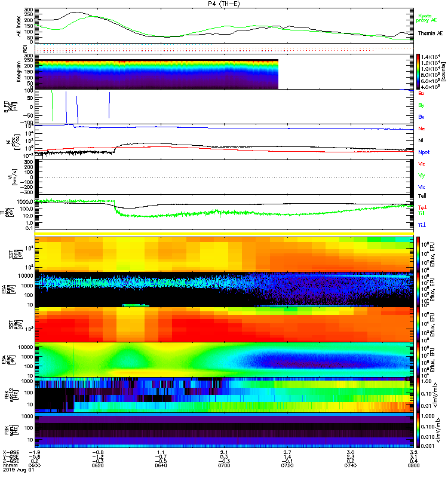Click the 1.4×10⁴ tick on the Keogram color bar
This screenshot has height=478, width=448.
(430, 57)
